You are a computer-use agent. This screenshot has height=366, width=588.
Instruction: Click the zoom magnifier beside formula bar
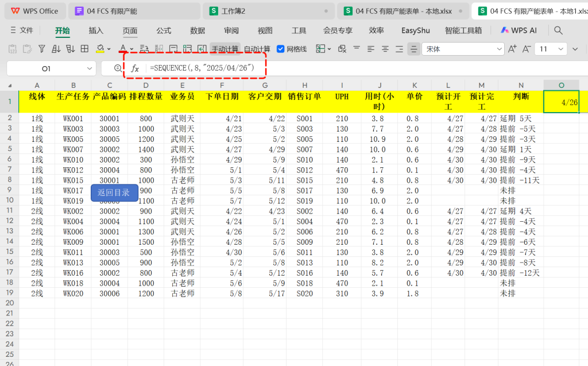pyautogui.click(x=118, y=68)
